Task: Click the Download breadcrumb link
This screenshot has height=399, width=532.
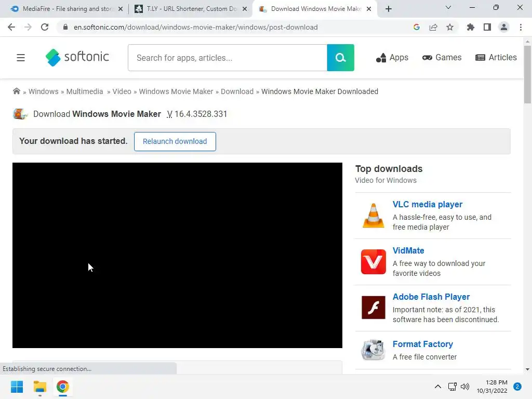Action: point(237,91)
